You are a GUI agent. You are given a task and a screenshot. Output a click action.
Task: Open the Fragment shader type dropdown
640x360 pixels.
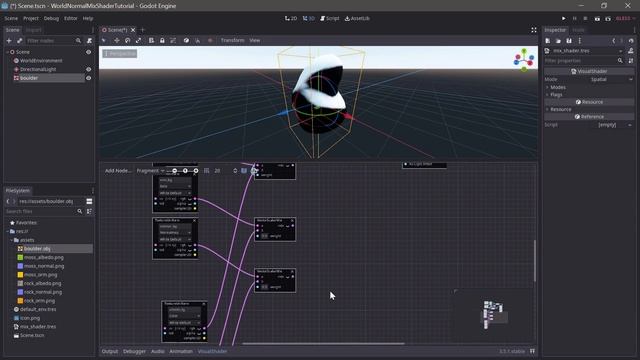[150, 171]
